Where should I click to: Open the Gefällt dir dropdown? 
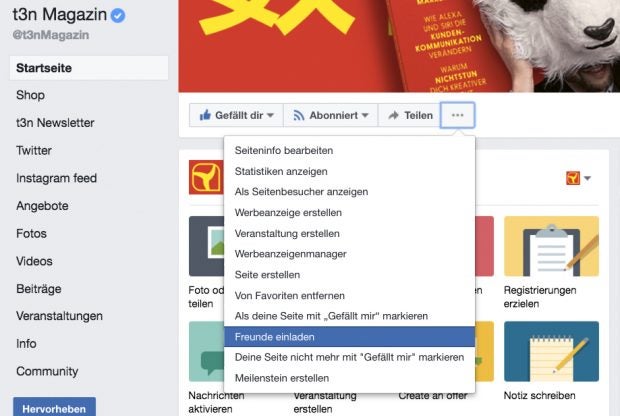(236, 115)
